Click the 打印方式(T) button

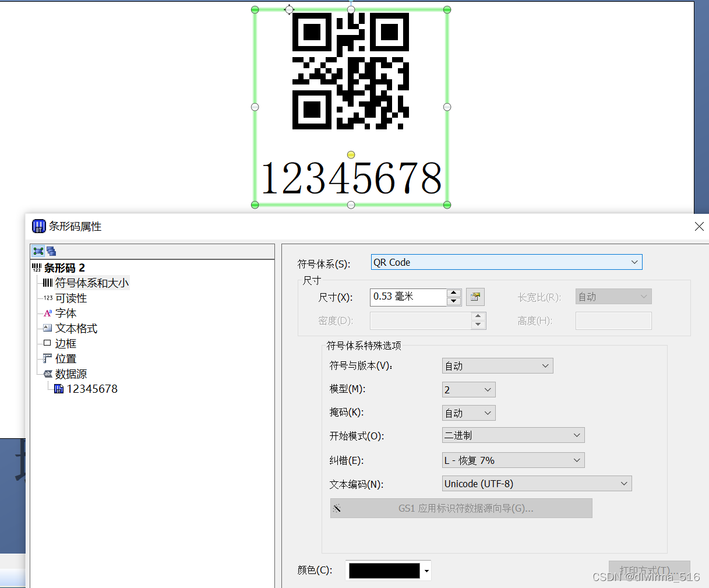pyautogui.click(x=649, y=571)
